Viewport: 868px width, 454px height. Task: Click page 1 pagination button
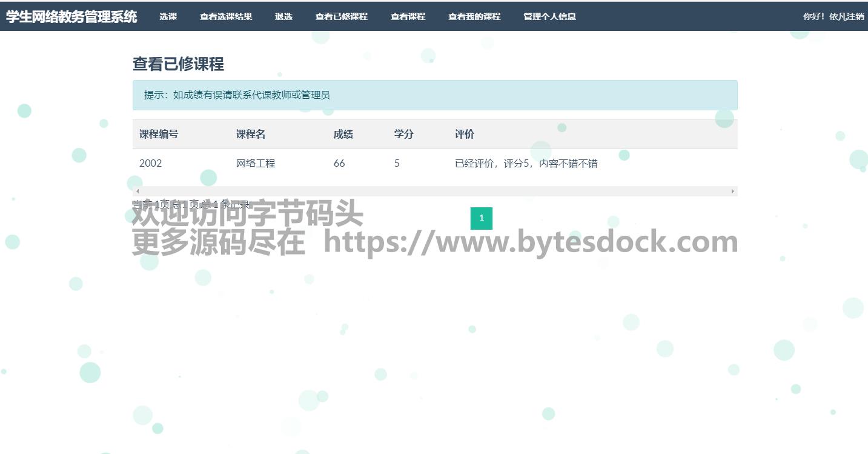(x=481, y=218)
